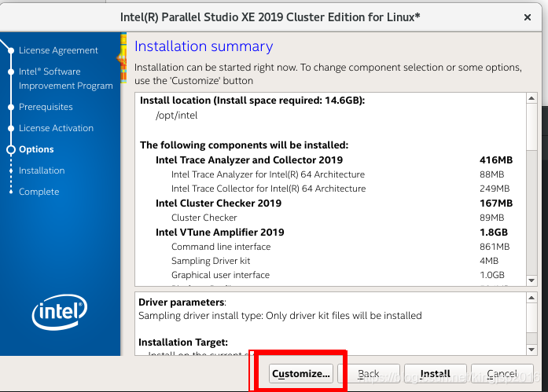Image resolution: width=548 pixels, height=392 pixels.
Task: Select the Complete step
Action: [x=39, y=192]
